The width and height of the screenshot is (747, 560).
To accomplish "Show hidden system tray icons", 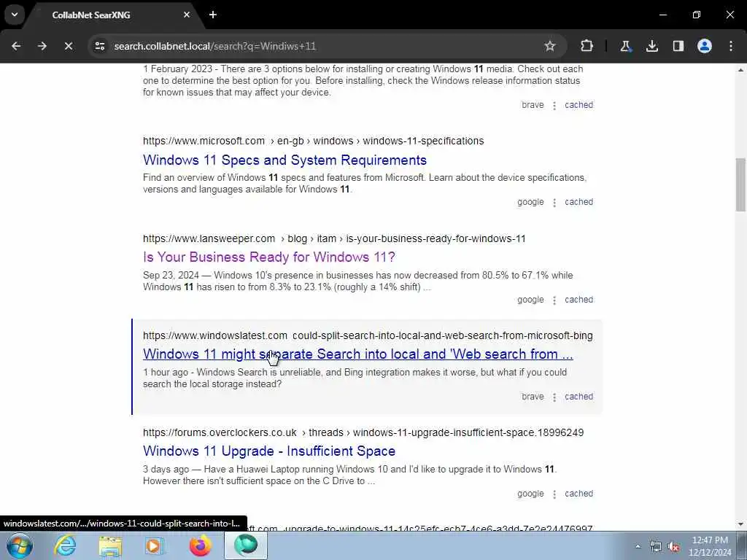I will [x=638, y=547].
